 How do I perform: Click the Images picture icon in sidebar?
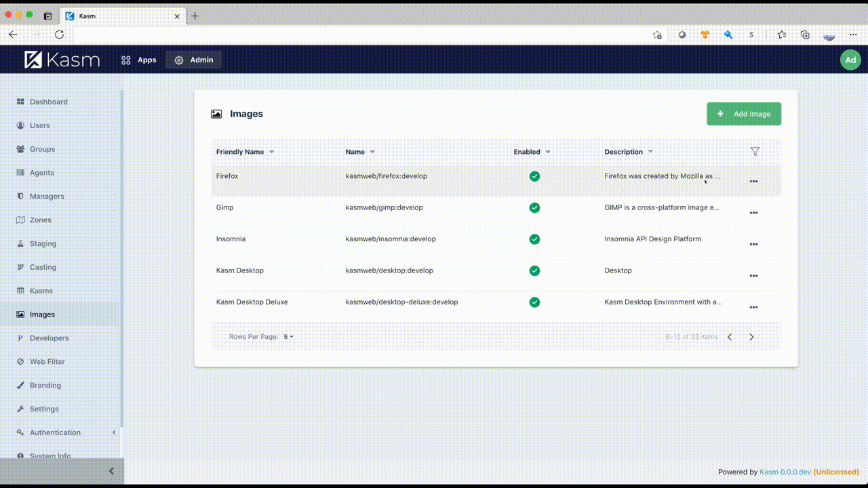[x=20, y=314]
